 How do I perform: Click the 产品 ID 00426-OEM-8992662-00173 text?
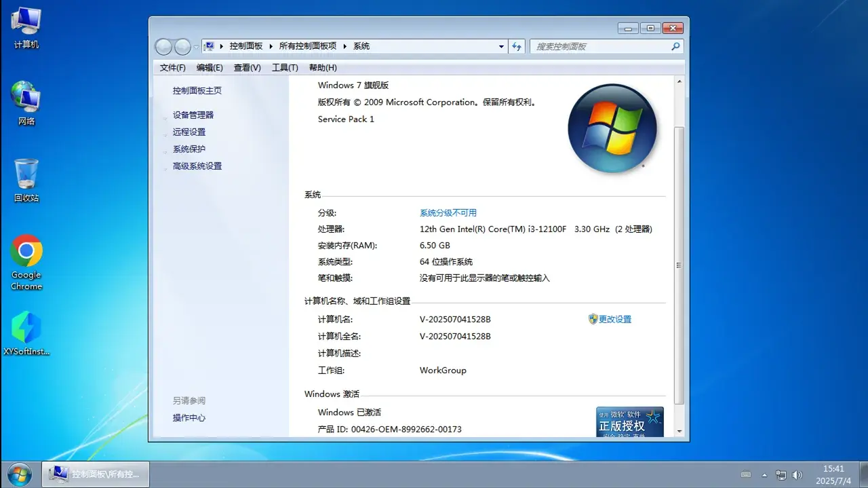(x=390, y=429)
